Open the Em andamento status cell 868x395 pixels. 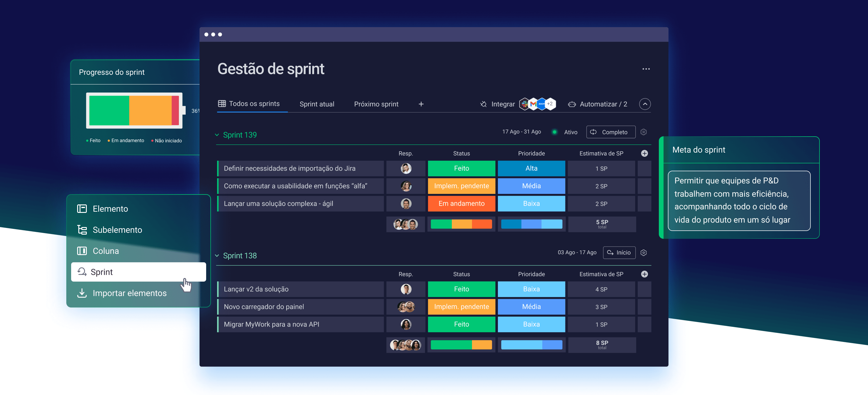coord(461,204)
